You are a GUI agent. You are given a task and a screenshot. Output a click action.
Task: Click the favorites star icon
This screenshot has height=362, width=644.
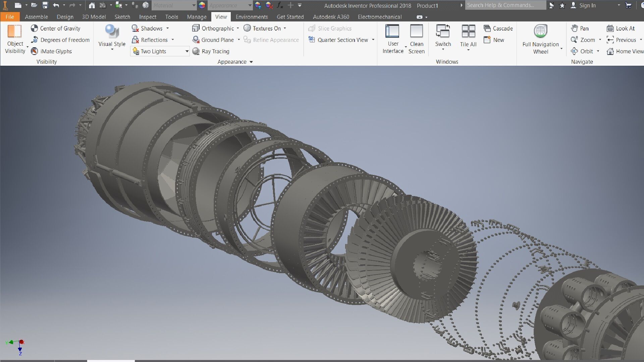(x=562, y=5)
